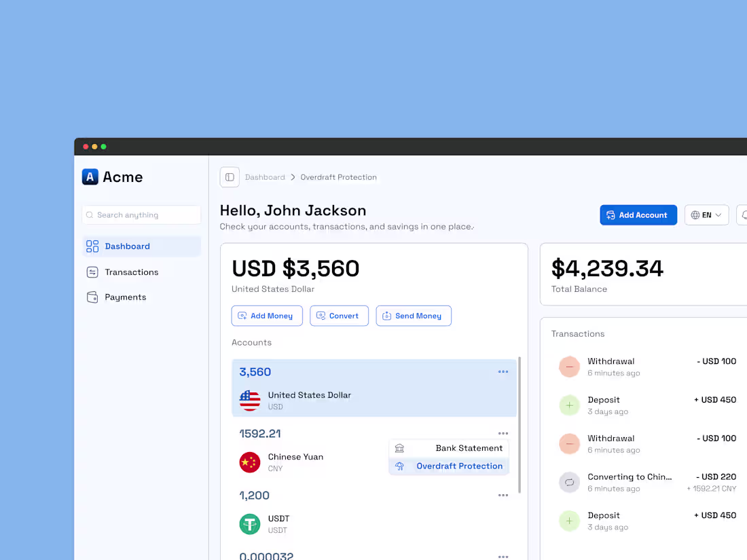747x560 pixels.
Task: Click the Add Account button
Action: coord(638,214)
